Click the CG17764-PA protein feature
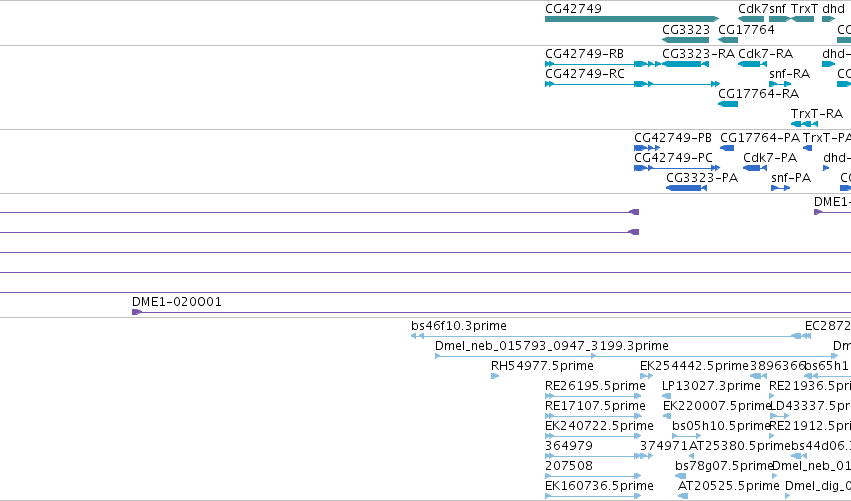This screenshot has width=851, height=501. (x=727, y=148)
